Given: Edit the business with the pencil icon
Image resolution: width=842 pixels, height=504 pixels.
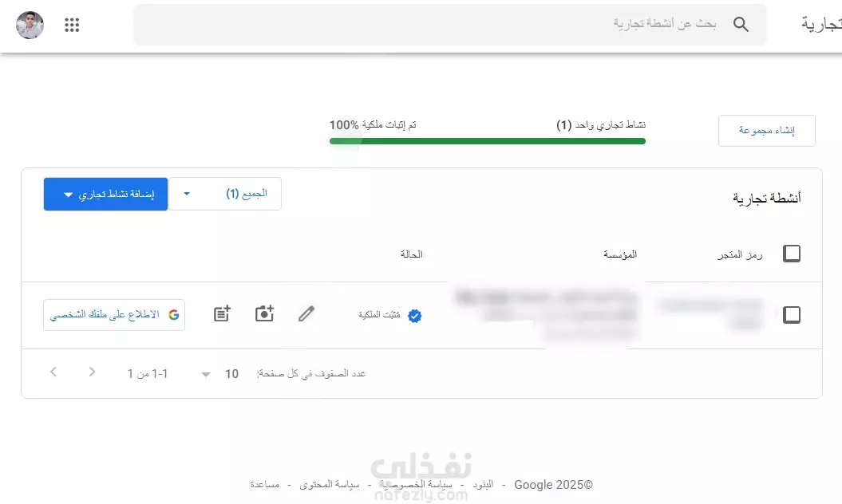Looking at the screenshot, I should point(306,313).
